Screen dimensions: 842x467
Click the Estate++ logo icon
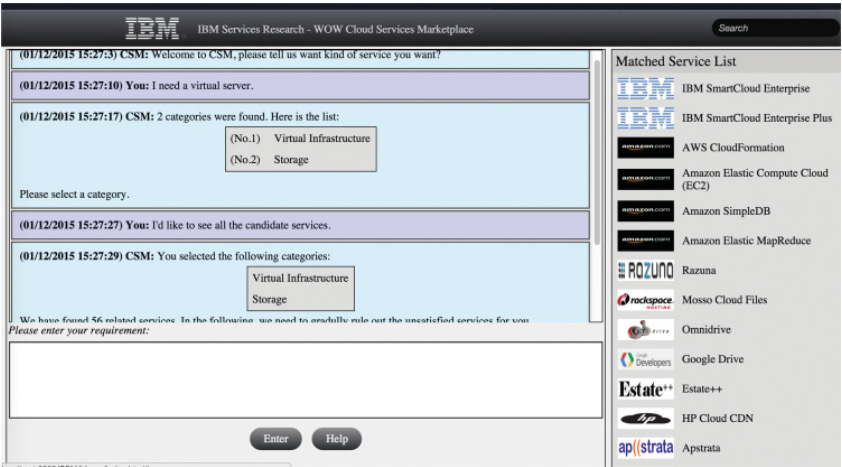(x=645, y=389)
